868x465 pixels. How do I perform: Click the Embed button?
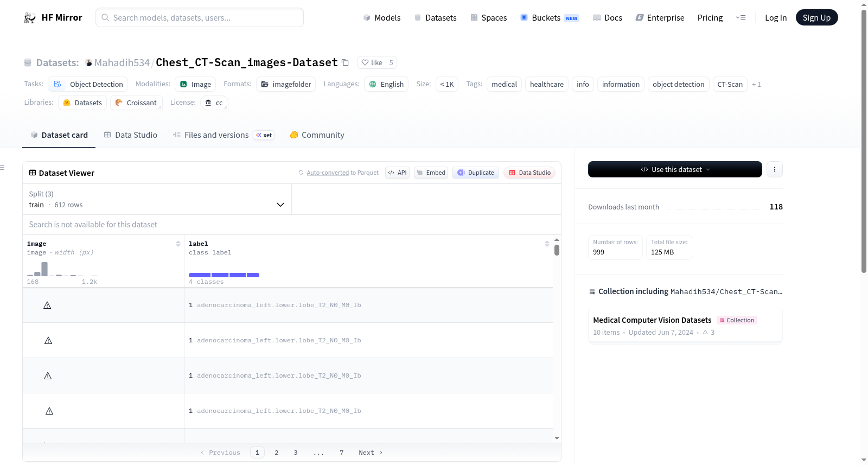431,173
